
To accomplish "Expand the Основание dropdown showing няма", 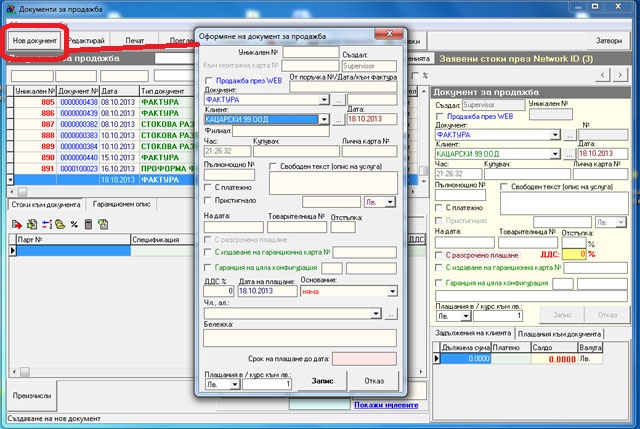I will [392, 291].
